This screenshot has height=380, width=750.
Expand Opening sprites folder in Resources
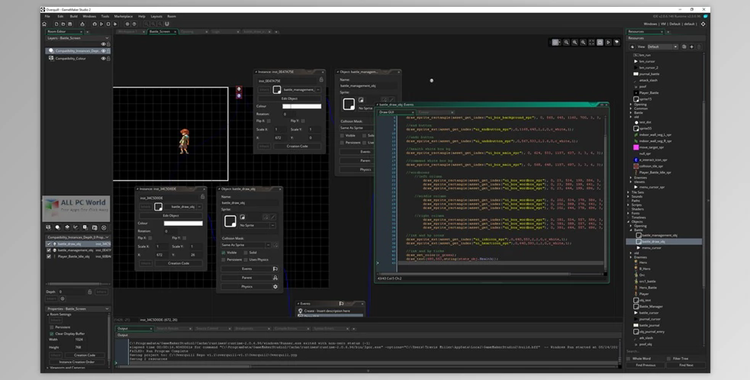click(x=631, y=104)
